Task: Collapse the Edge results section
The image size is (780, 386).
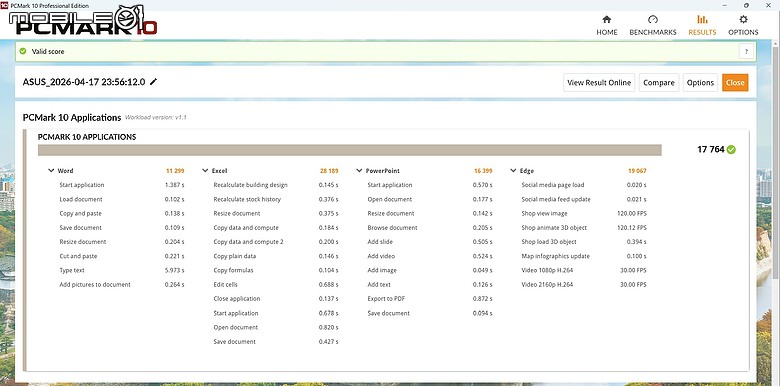Action: [x=513, y=171]
